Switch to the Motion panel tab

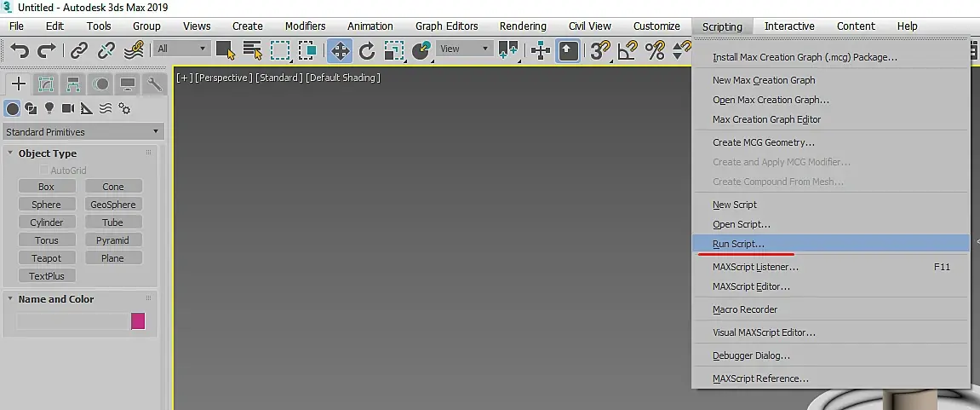pyautogui.click(x=100, y=84)
